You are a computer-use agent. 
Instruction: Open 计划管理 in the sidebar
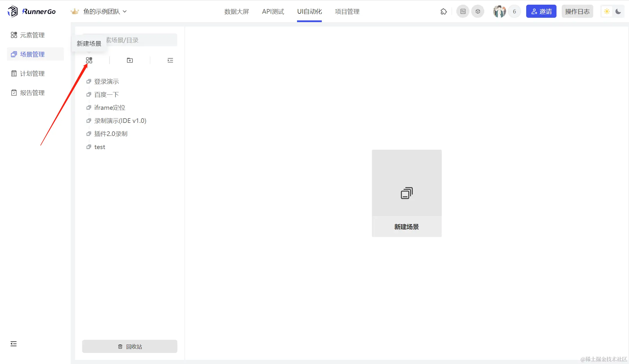tap(32, 74)
